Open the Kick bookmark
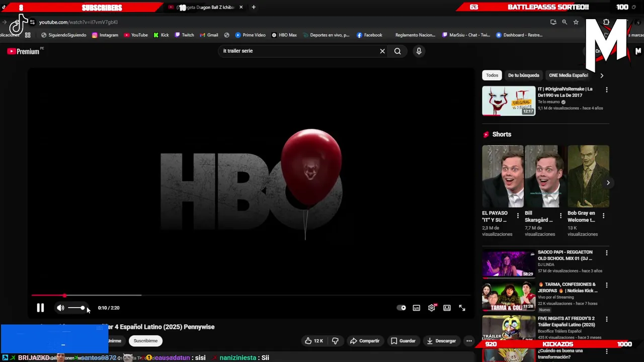The width and height of the screenshot is (644, 362). click(161, 35)
